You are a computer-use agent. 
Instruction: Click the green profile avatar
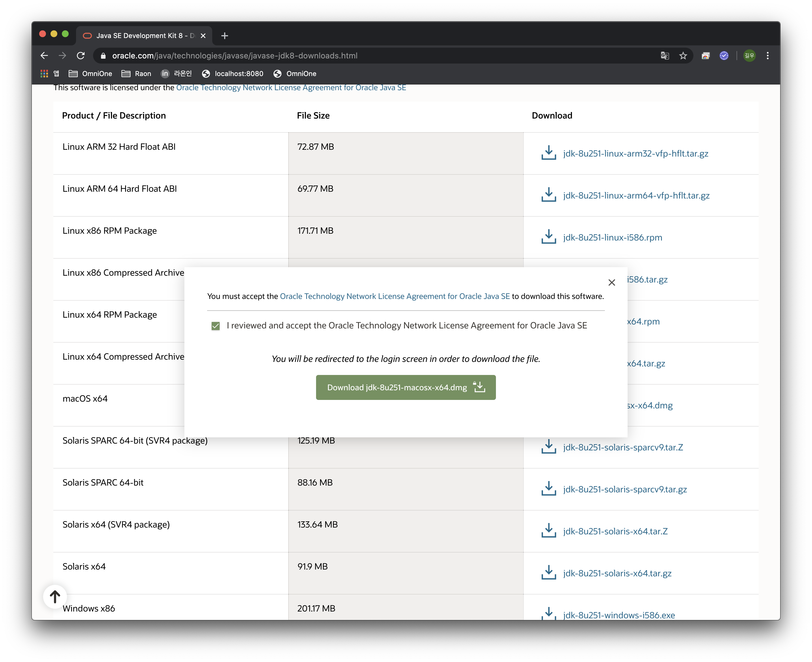point(749,56)
